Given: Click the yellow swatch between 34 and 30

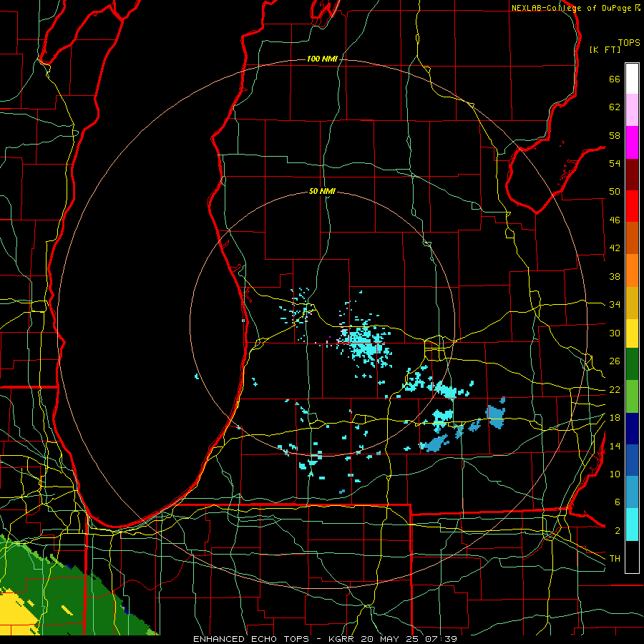Looking at the screenshot, I should tap(632, 333).
